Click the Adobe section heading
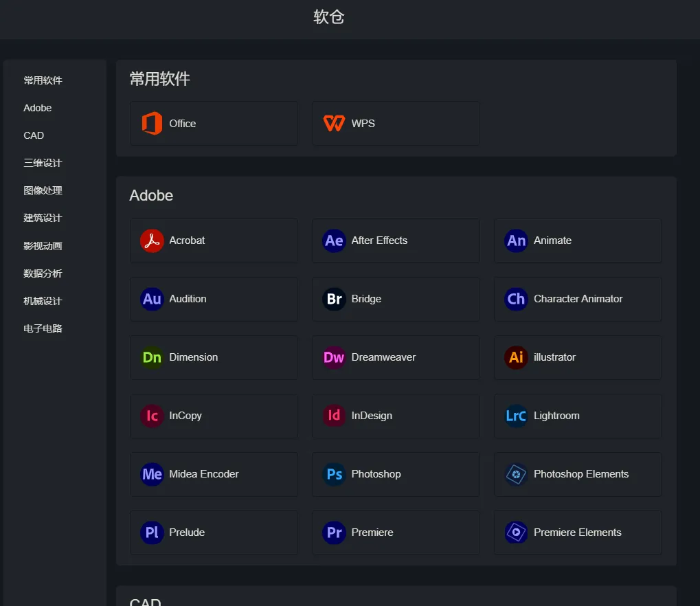700x606 pixels. 151,196
